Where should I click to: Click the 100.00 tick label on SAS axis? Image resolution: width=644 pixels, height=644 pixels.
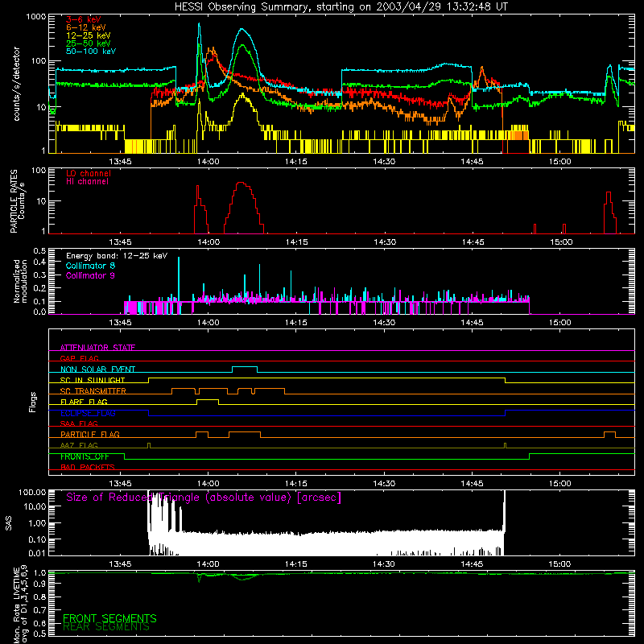32,492
